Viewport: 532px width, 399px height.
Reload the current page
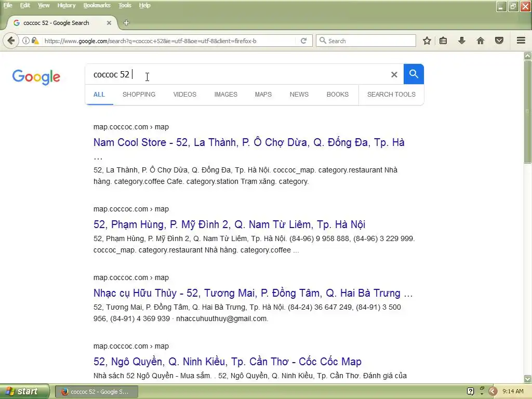303,41
